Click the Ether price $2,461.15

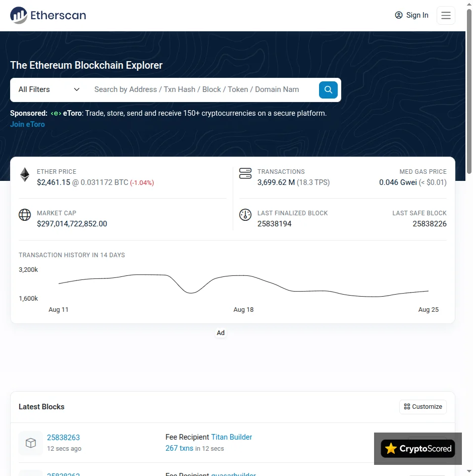[x=54, y=182]
